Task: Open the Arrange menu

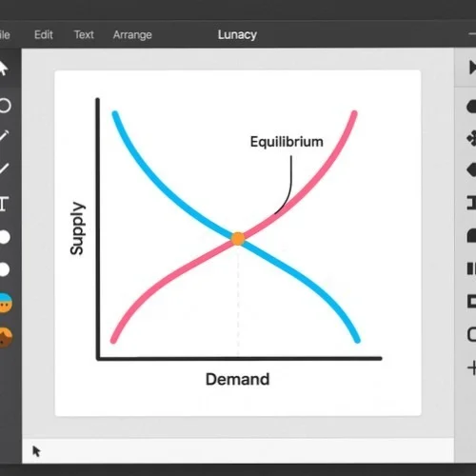Action: tap(132, 35)
